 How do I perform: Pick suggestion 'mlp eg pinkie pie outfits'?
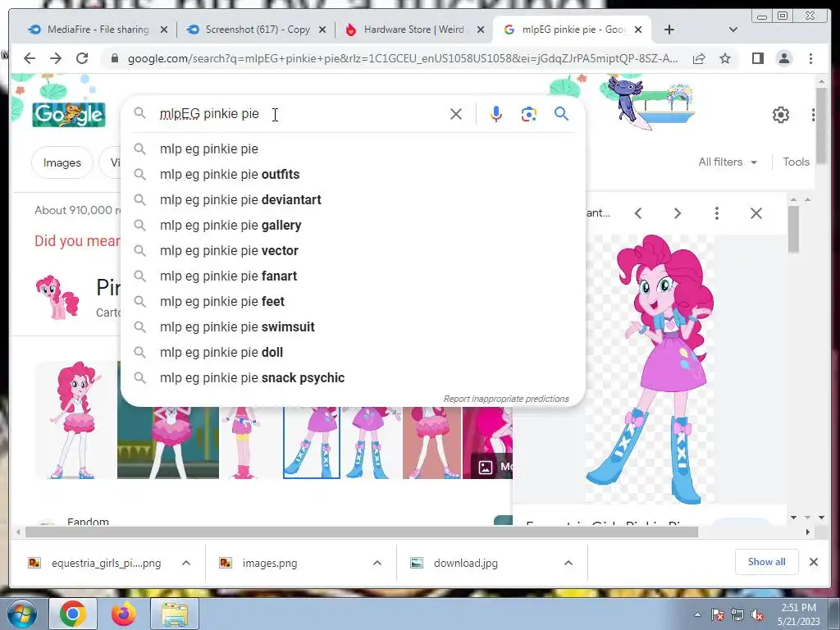point(353,174)
